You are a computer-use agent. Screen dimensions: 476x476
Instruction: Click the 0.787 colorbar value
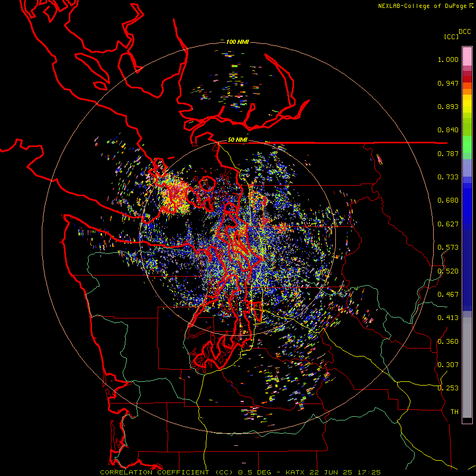[x=448, y=153]
